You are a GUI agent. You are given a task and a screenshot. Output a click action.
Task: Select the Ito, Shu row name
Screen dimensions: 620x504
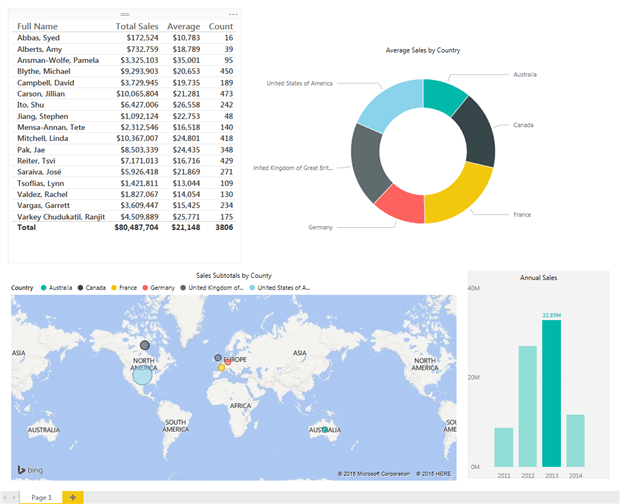(x=30, y=105)
